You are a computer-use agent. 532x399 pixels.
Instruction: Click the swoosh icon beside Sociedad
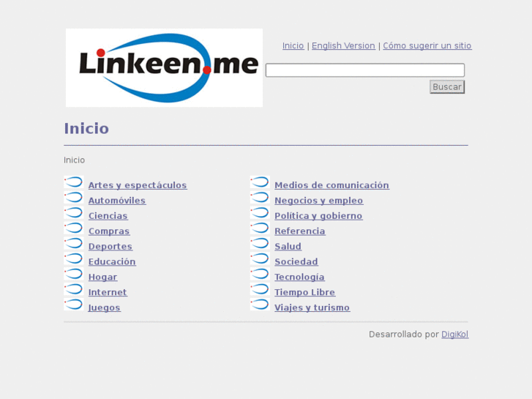pyautogui.click(x=260, y=258)
